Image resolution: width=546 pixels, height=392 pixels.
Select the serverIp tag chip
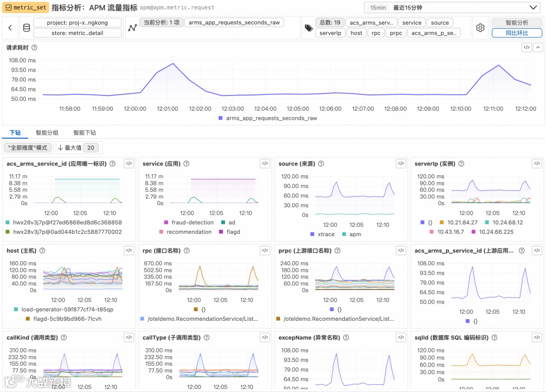tap(331, 33)
